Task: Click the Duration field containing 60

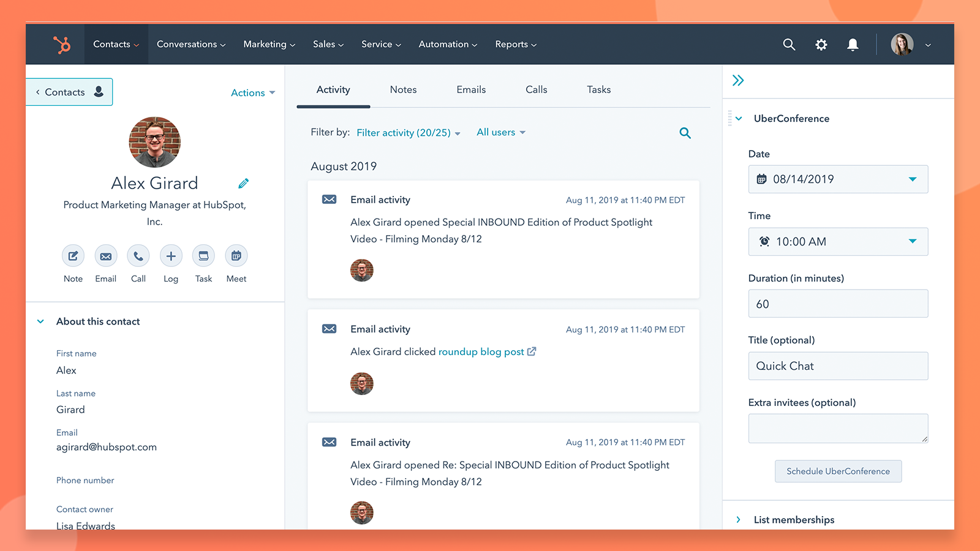Action: tap(838, 304)
